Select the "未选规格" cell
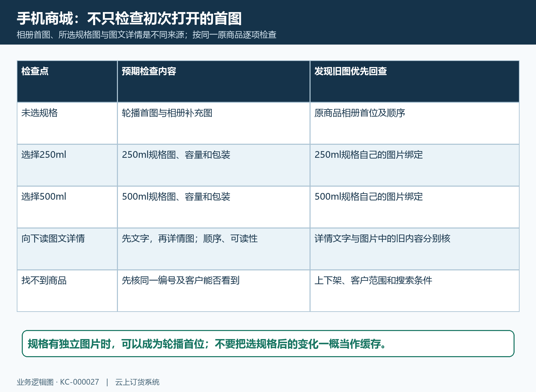The height and width of the screenshot is (392, 536). pos(67,123)
